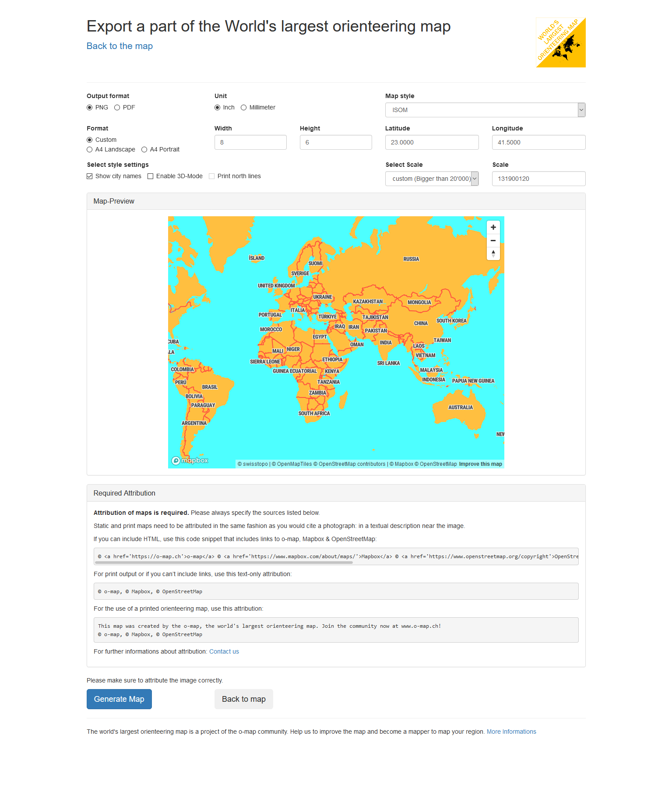Follow the Back to the map link
This screenshot has width=672, height=788.
pyautogui.click(x=120, y=46)
